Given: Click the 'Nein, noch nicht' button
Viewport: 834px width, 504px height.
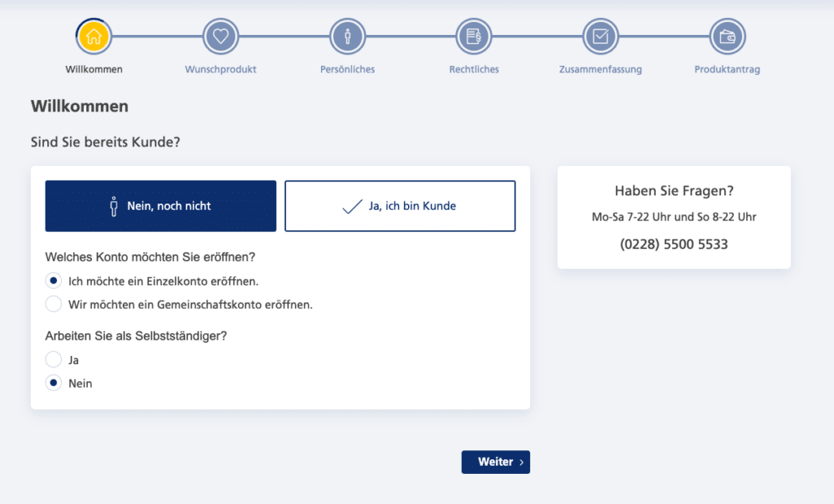Looking at the screenshot, I should pyautogui.click(x=160, y=206).
